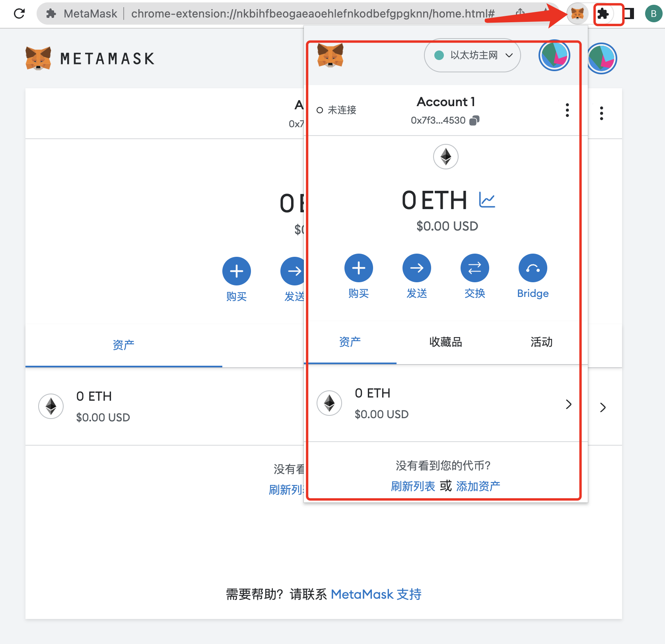This screenshot has height=644, width=665.
Task: Click the share icon in the address bar
Action: (520, 13)
